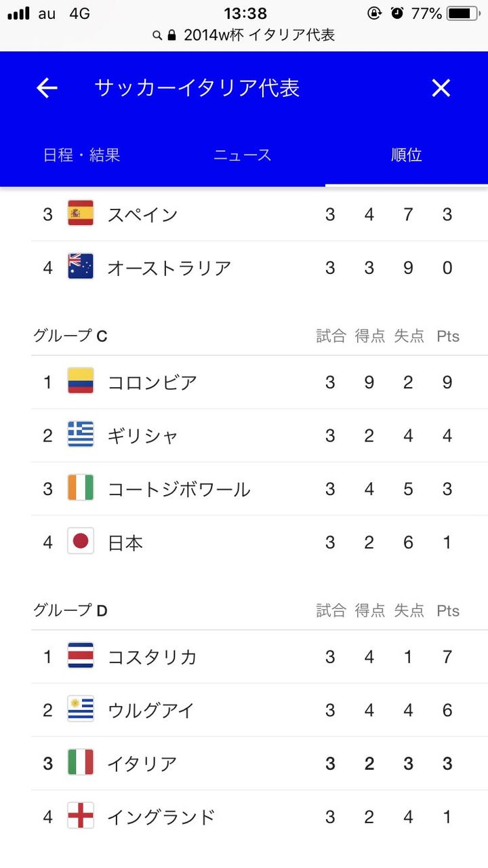Tap the search magnifier icon in address bar
Image resolution: width=488 pixels, height=868 pixels.
click(157, 35)
